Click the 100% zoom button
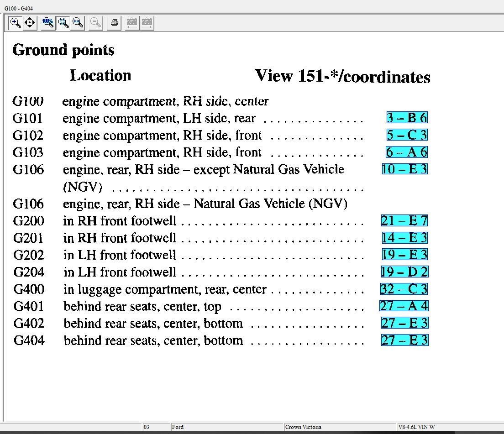The height and width of the screenshot is (434, 504). (48, 22)
